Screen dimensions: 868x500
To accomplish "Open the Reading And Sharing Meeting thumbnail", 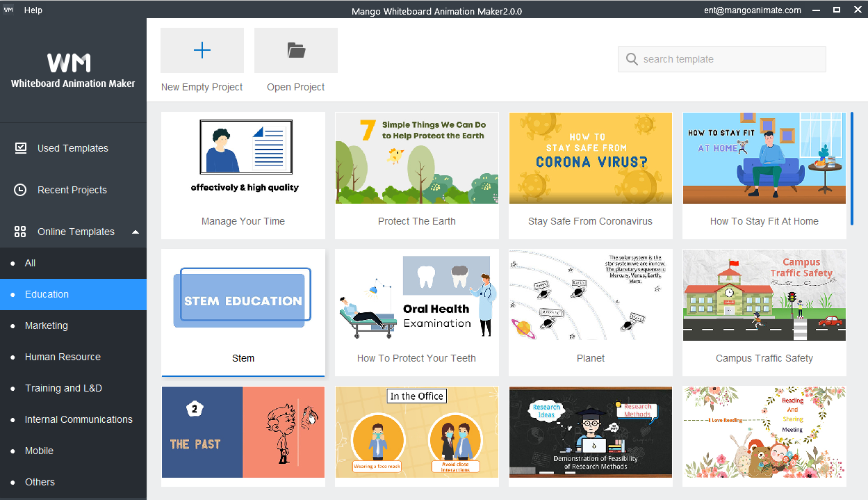I will pos(764,432).
